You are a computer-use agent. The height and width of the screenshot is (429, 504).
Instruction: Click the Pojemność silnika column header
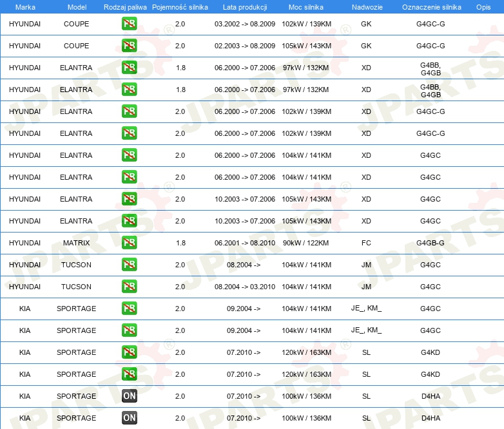180,6
